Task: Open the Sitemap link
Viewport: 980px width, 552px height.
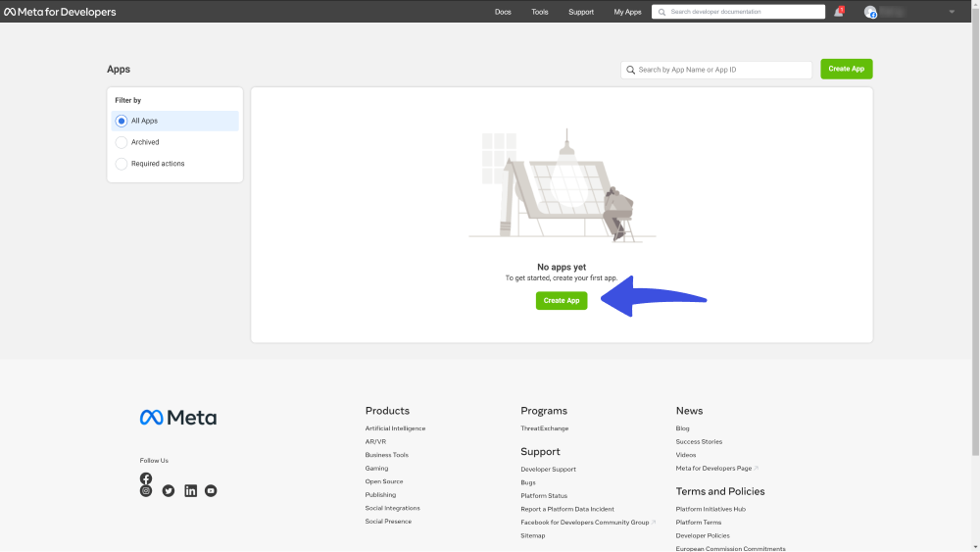Action: pos(532,535)
